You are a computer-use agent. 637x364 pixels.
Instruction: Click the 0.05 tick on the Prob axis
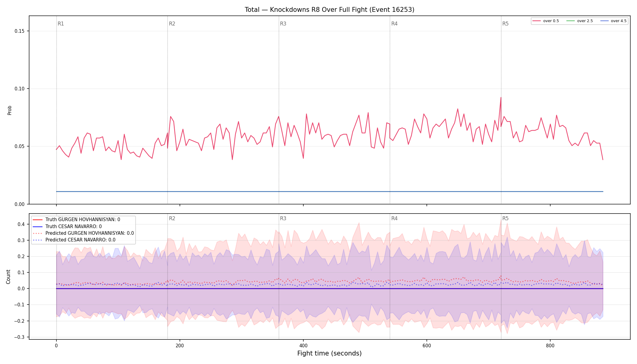coord(20,147)
